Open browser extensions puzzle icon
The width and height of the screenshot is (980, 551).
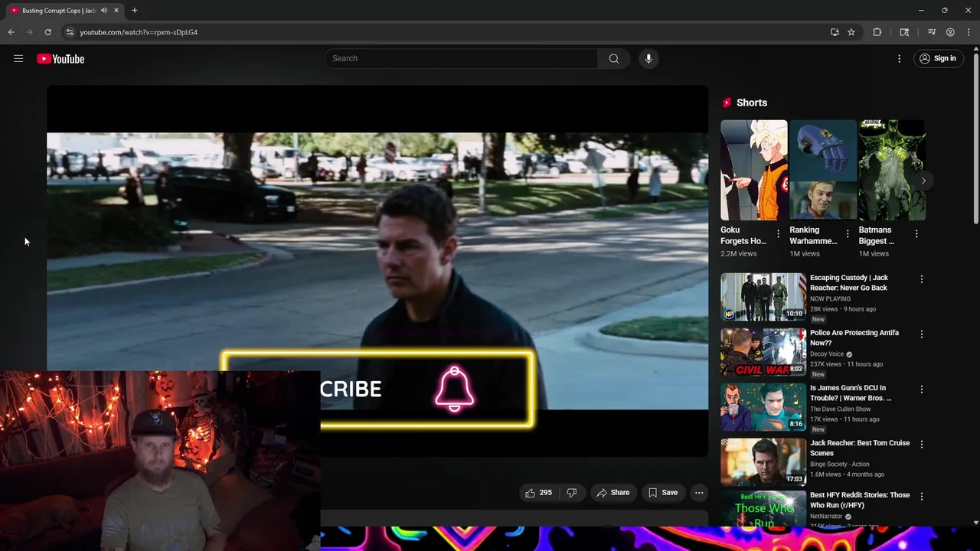click(877, 32)
